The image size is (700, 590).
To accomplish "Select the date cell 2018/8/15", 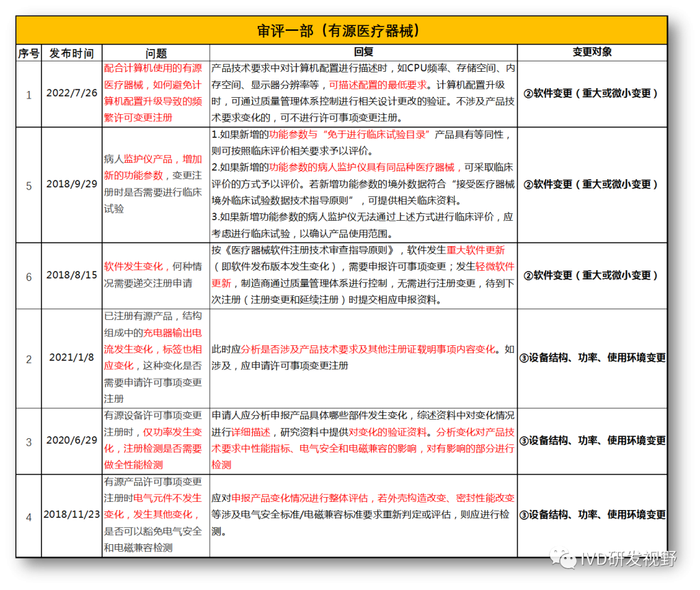I will [x=72, y=276].
